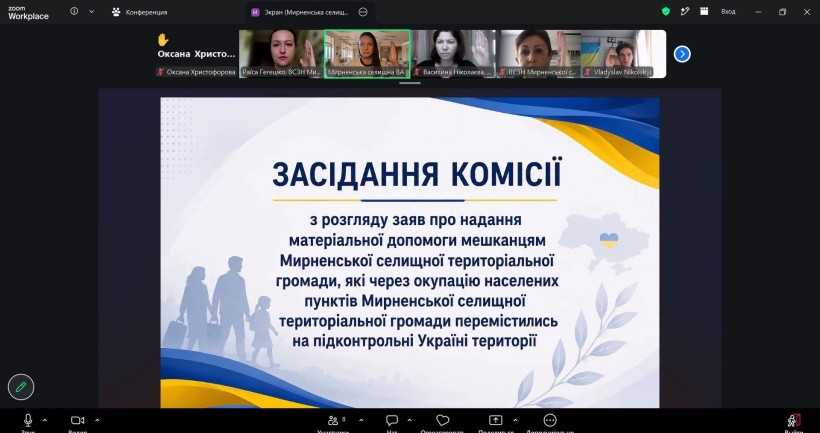This screenshot has width=820, height=433.
Task: Click the green annotation pencil button
Action: [x=21, y=388]
